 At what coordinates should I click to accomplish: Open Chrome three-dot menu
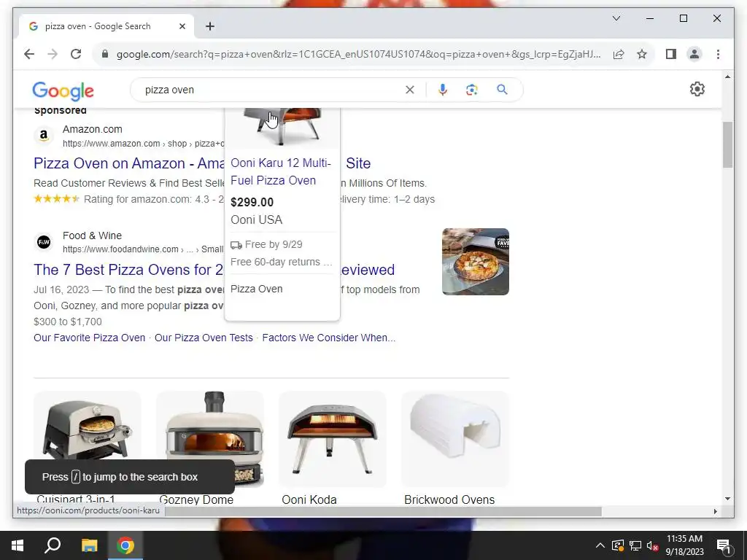coord(718,54)
